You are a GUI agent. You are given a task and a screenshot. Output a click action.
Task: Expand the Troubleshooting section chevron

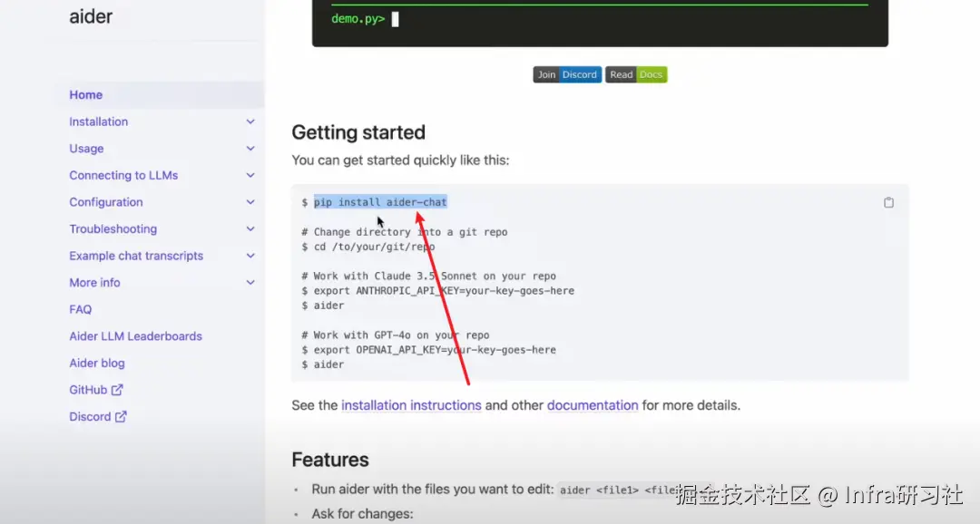(250, 229)
